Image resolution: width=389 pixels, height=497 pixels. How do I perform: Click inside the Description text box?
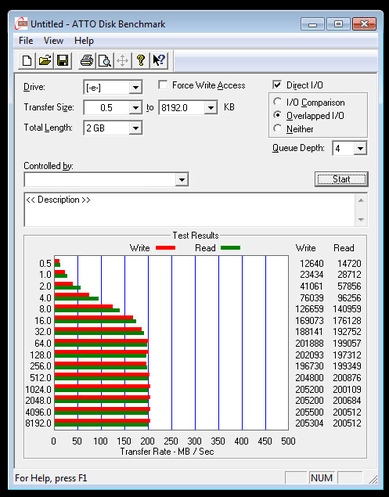[190, 209]
